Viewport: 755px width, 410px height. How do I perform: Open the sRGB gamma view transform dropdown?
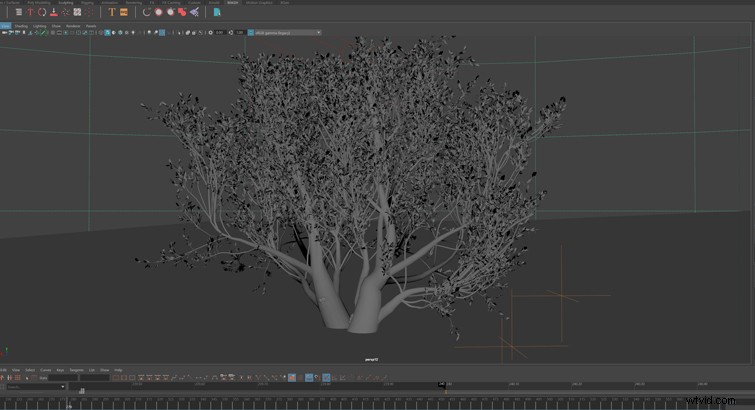coord(288,33)
